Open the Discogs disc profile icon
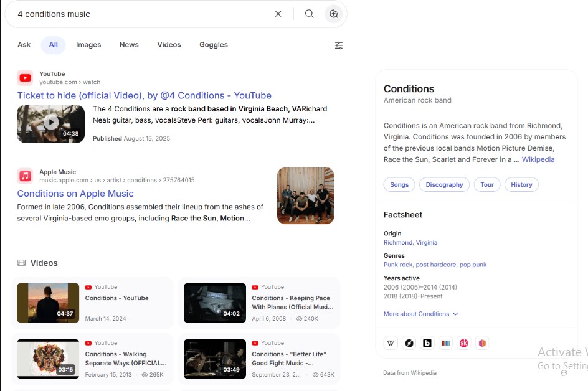The image size is (588, 391). coord(409,343)
